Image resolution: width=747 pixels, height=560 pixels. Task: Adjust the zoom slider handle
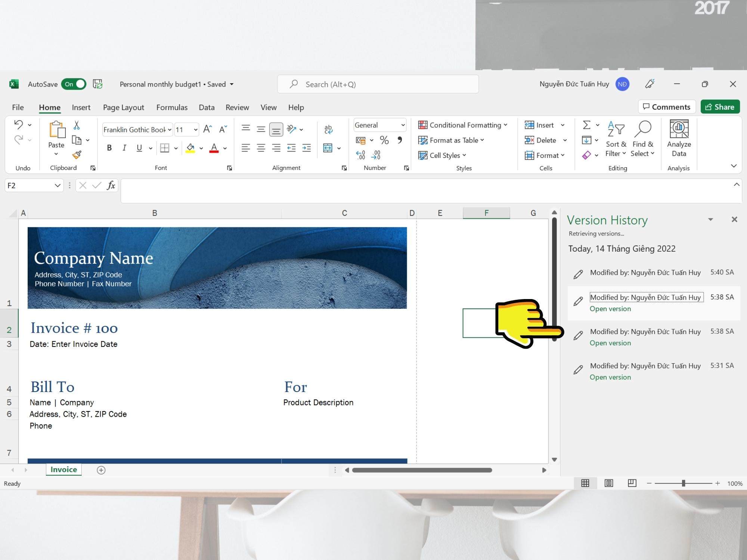pos(684,483)
